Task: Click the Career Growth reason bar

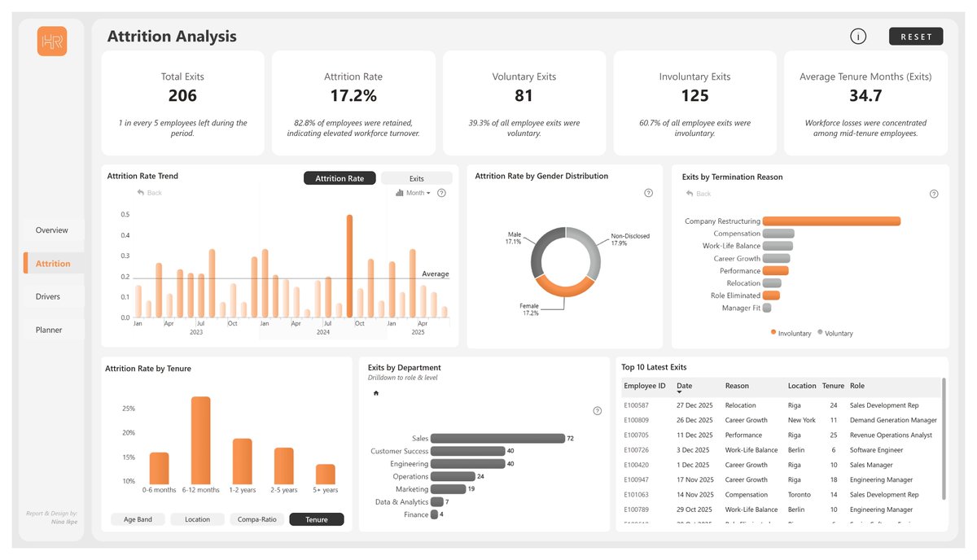Action: tap(776, 259)
